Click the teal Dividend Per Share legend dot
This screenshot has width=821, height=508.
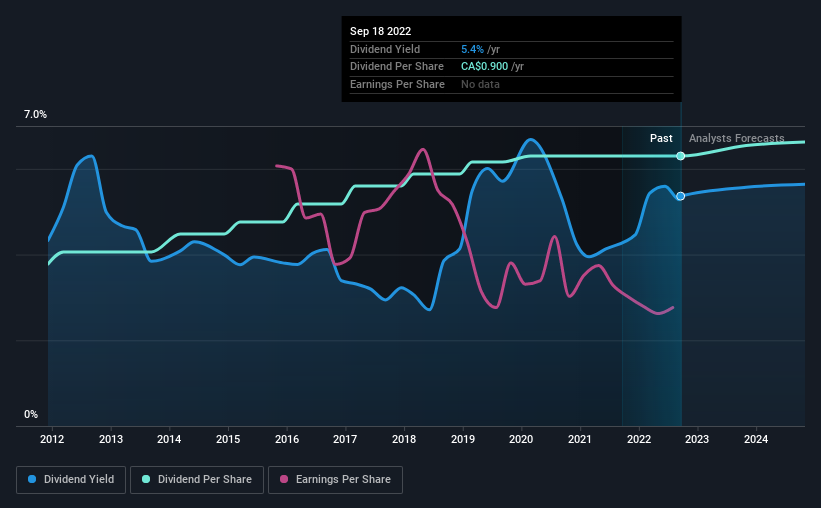coord(146,479)
